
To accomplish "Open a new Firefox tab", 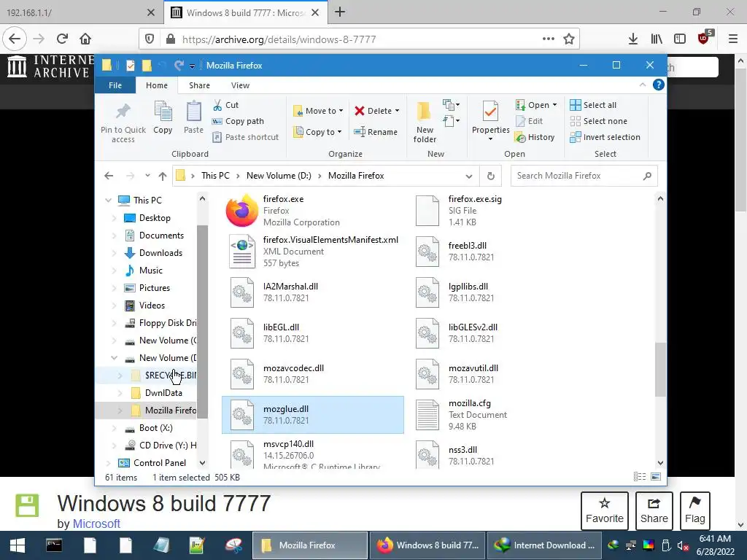I will point(340,12).
